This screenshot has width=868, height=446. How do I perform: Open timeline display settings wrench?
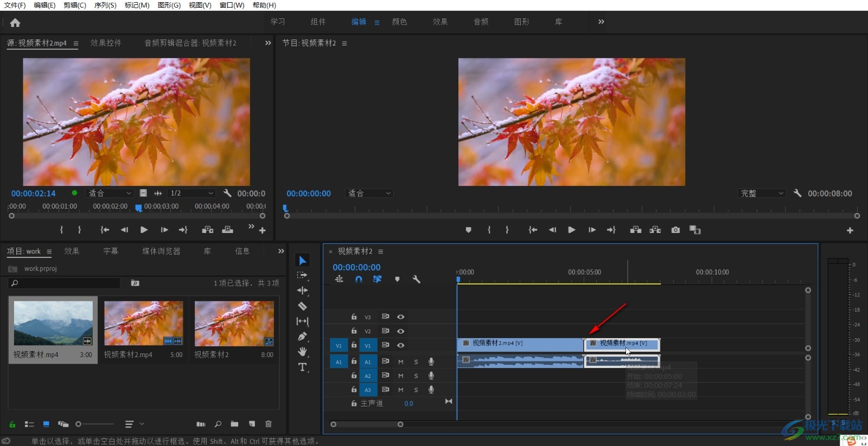click(416, 279)
